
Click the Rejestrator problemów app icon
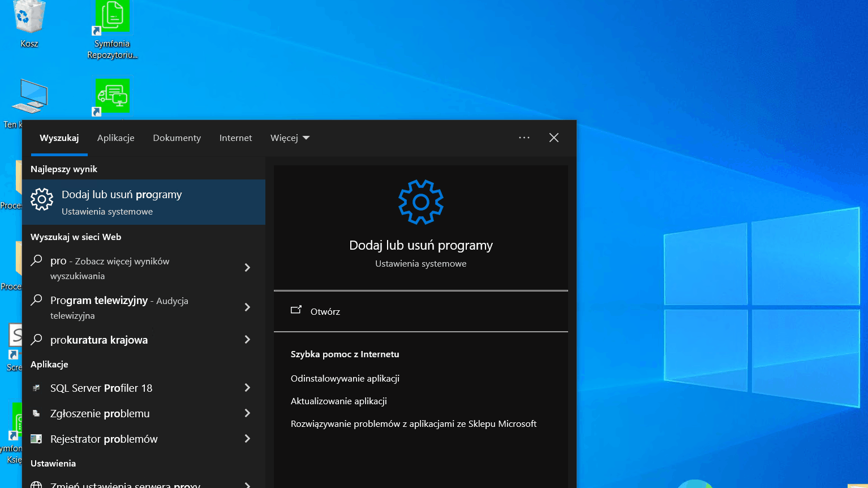click(x=36, y=439)
